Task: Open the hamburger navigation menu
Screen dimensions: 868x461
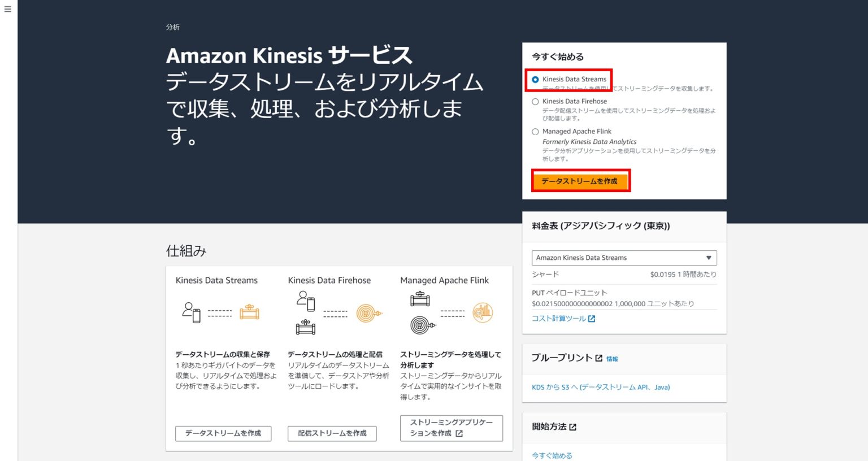Action: coord(7,8)
